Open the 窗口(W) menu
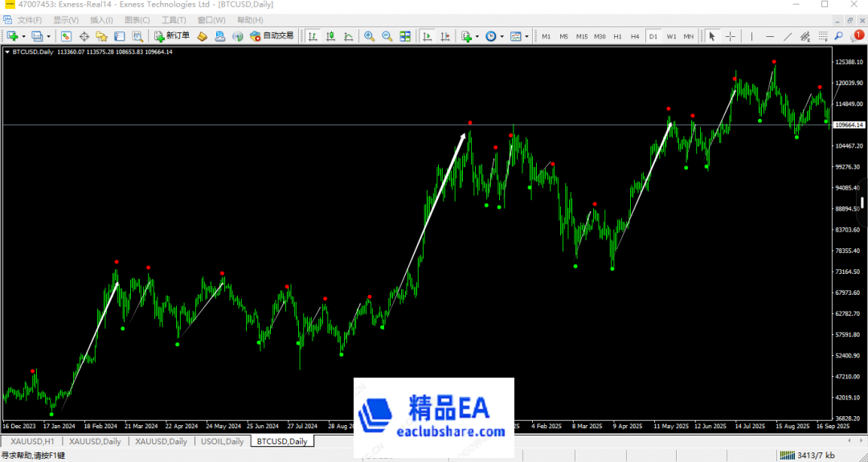The height and width of the screenshot is (462, 868). [x=211, y=20]
